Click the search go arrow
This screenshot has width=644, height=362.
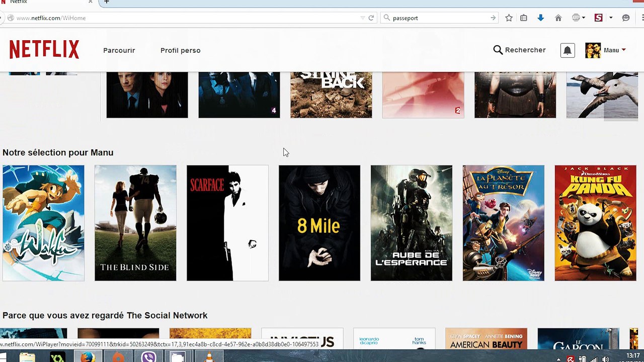coord(493,18)
